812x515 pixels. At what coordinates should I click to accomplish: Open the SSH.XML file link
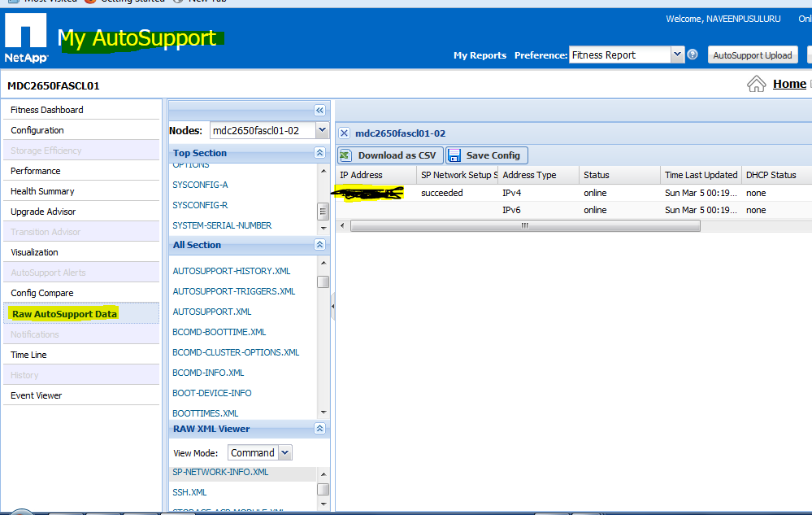point(189,492)
